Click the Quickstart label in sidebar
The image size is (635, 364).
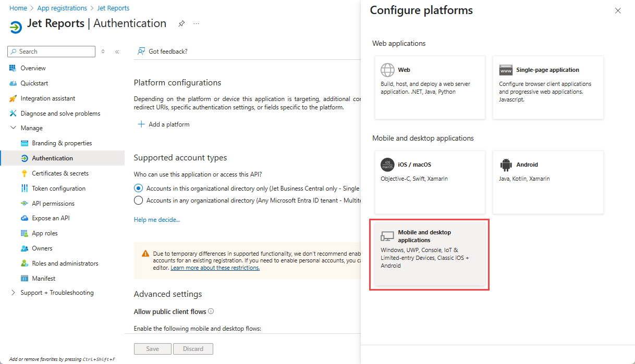(x=34, y=83)
